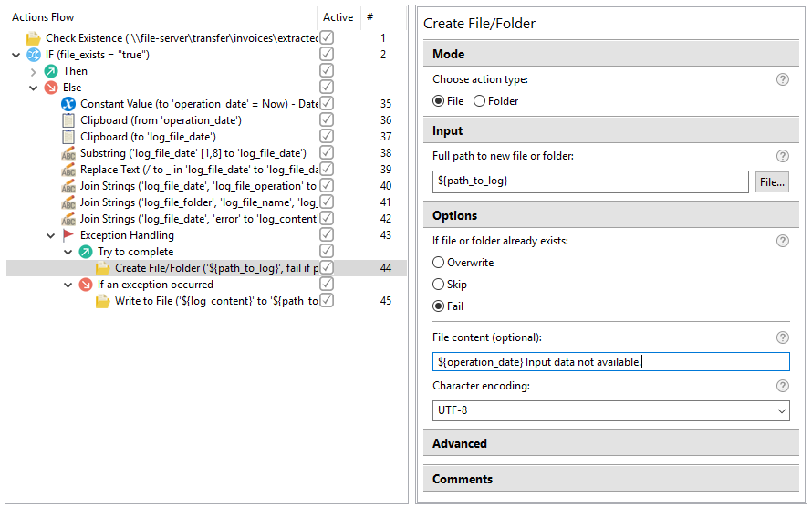Collapse the Mode section header

click(611, 54)
